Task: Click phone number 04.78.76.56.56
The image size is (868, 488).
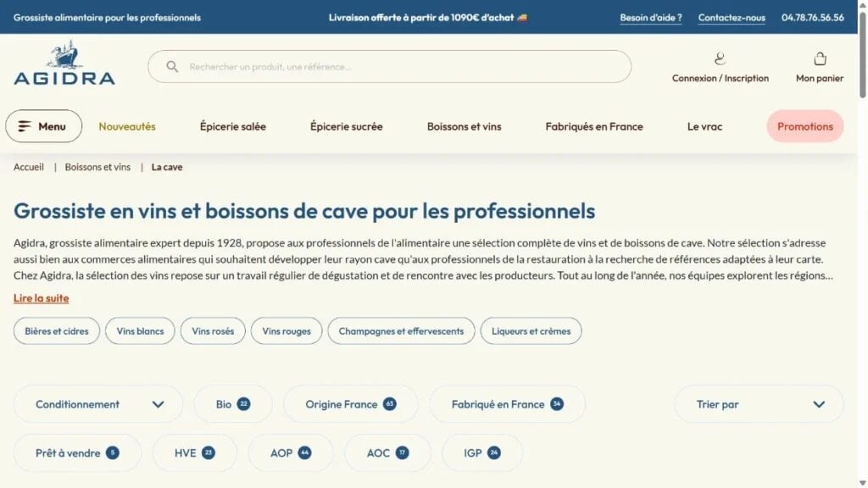Action: coord(813,18)
